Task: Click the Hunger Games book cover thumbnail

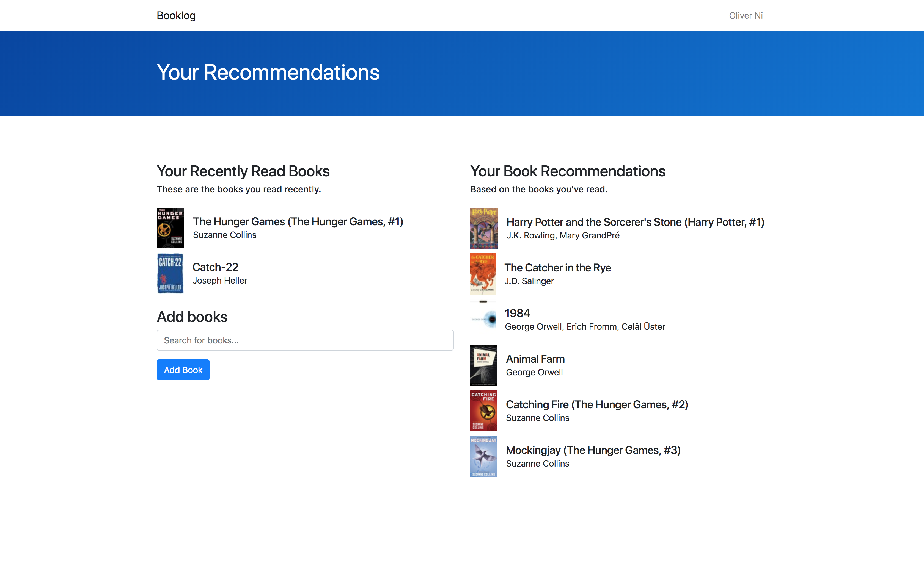Action: pyautogui.click(x=170, y=228)
